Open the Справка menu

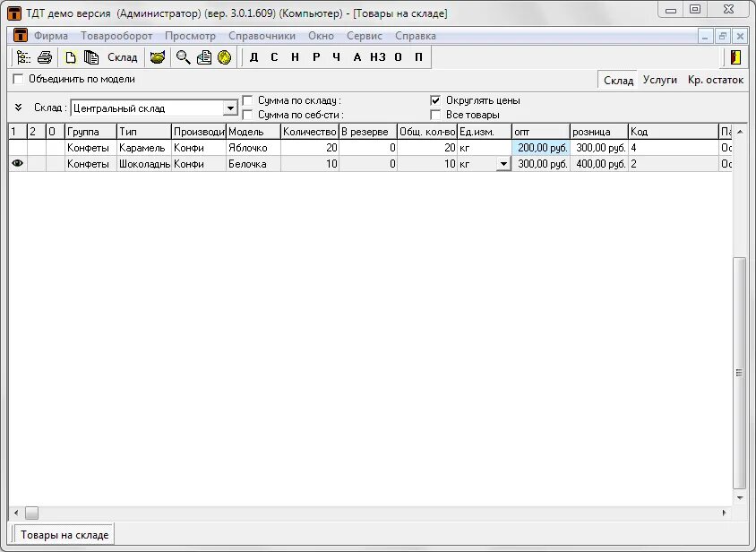(x=416, y=36)
